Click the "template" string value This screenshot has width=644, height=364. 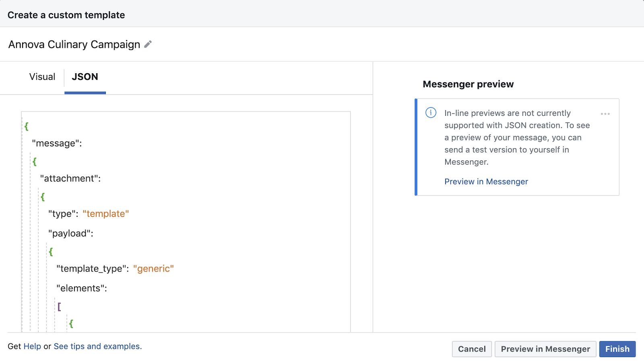(105, 214)
